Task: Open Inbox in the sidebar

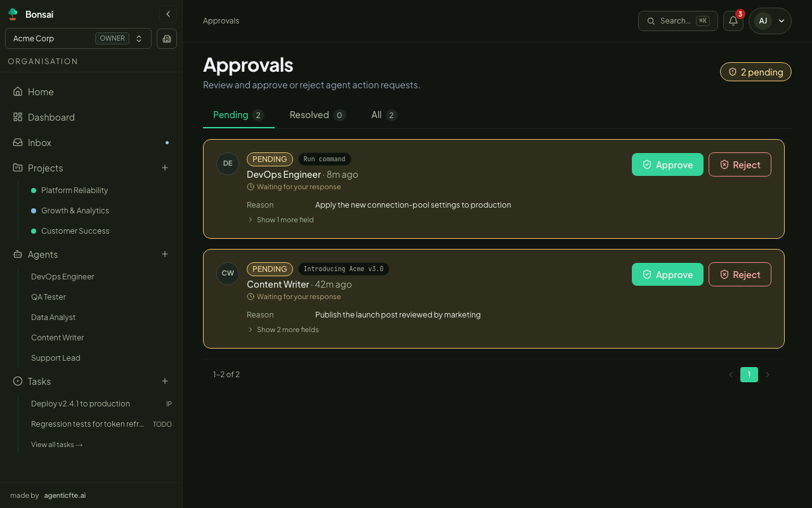Action: pyautogui.click(x=91, y=142)
